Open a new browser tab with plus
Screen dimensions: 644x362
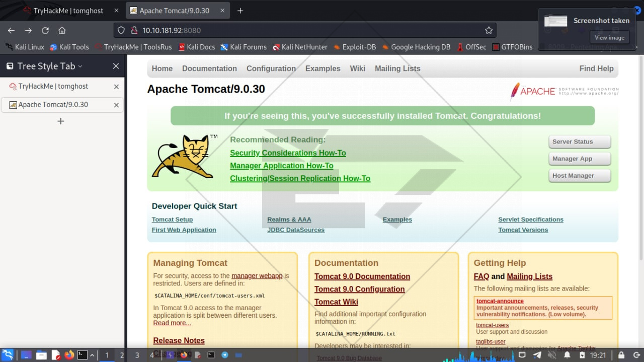pos(240,11)
